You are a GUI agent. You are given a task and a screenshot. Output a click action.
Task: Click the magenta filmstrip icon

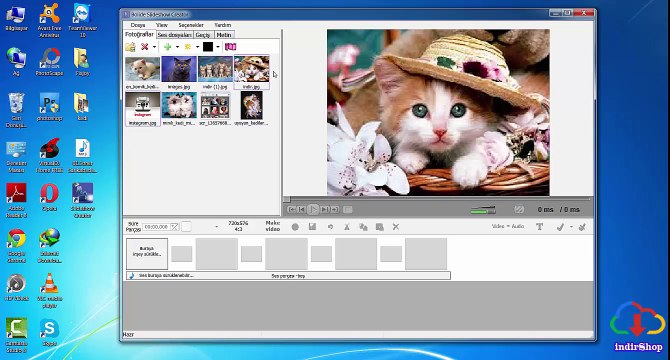(x=231, y=47)
